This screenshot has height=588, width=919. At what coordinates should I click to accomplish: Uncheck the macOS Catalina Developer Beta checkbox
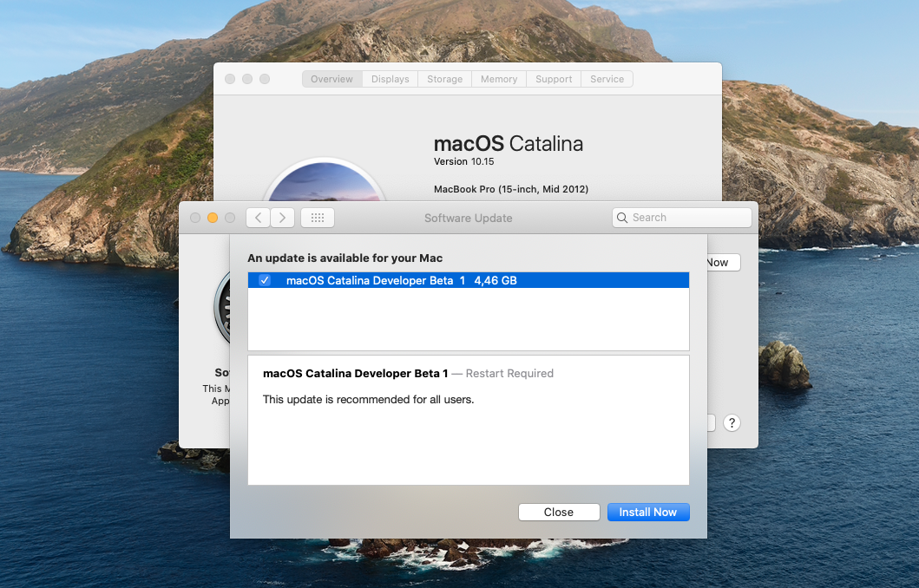265,280
